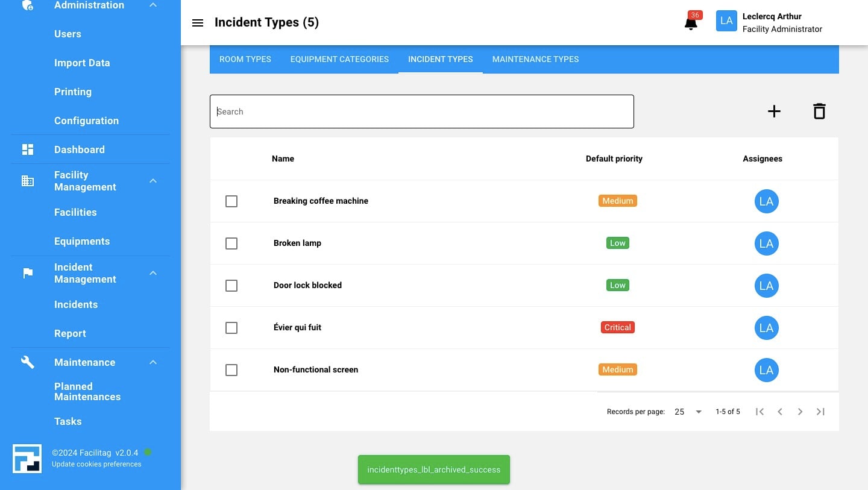Jump to last page of records
The height and width of the screenshot is (490, 868).
coord(820,412)
